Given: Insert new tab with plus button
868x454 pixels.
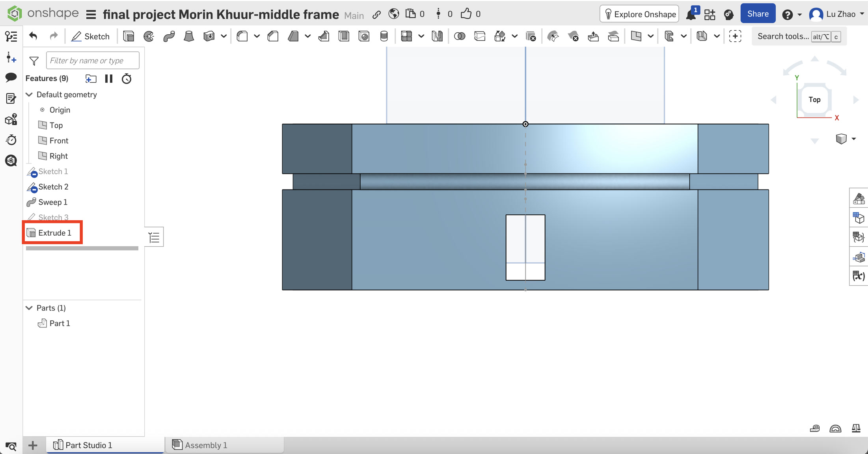Looking at the screenshot, I should coord(33,445).
